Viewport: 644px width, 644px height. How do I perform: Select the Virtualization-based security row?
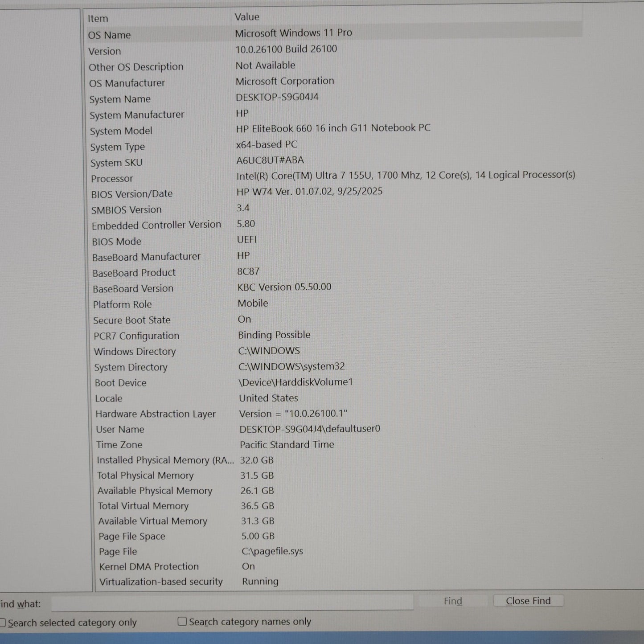tap(160, 582)
